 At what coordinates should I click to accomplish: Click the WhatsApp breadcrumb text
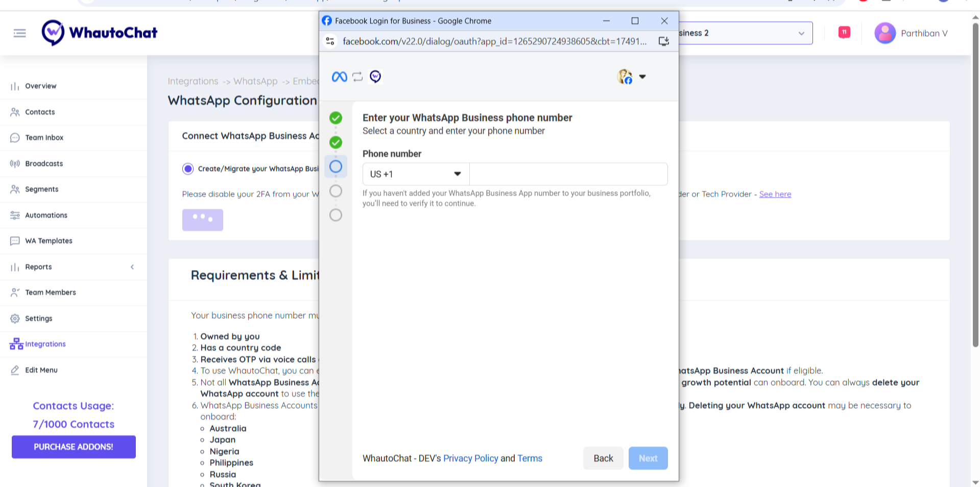(255, 81)
